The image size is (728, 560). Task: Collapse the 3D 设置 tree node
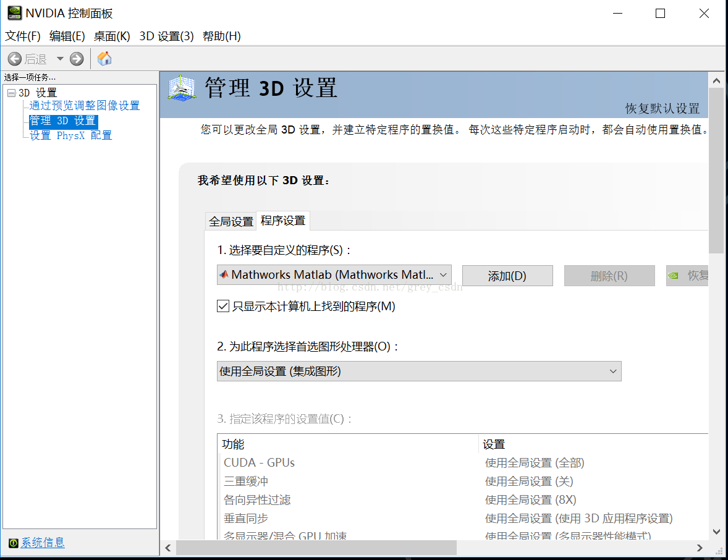pyautogui.click(x=12, y=93)
